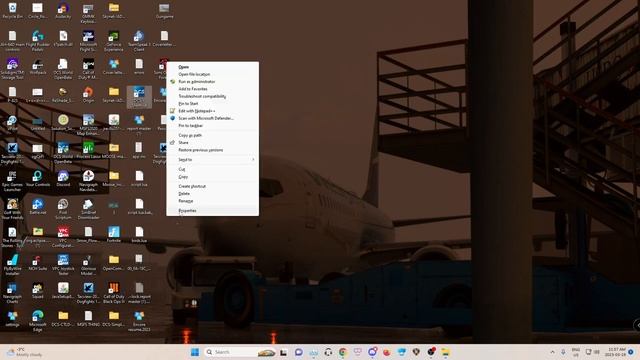Select the bnds.lua file icon
The height and width of the screenshot is (360, 640).
[x=139, y=235]
